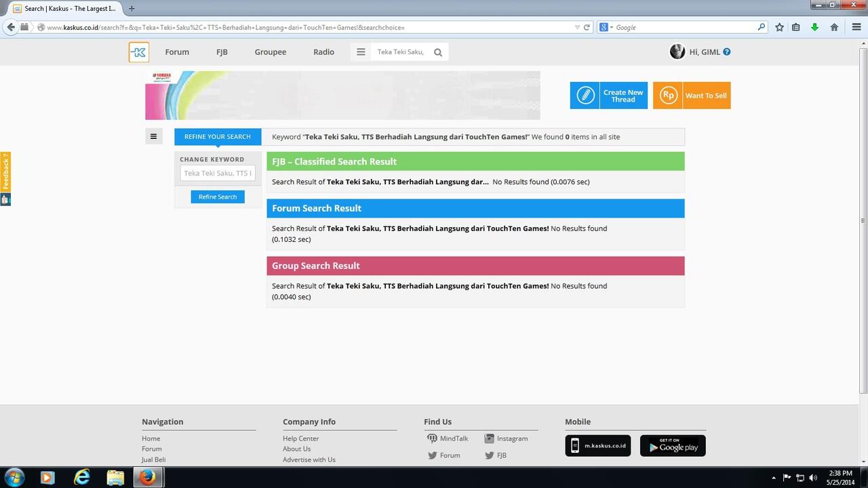
Task: Click the green downloads arrow icon
Action: (x=814, y=27)
